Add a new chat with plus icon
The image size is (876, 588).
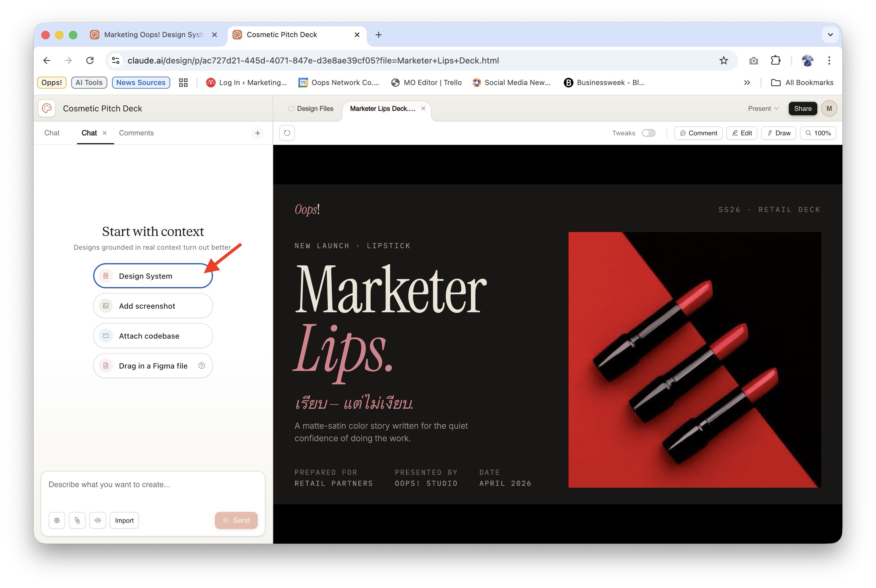pyautogui.click(x=257, y=133)
